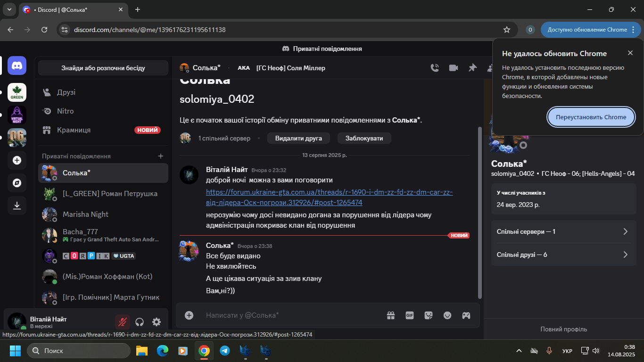Open the activities gamepad icon
644x362 pixels.
click(466, 315)
